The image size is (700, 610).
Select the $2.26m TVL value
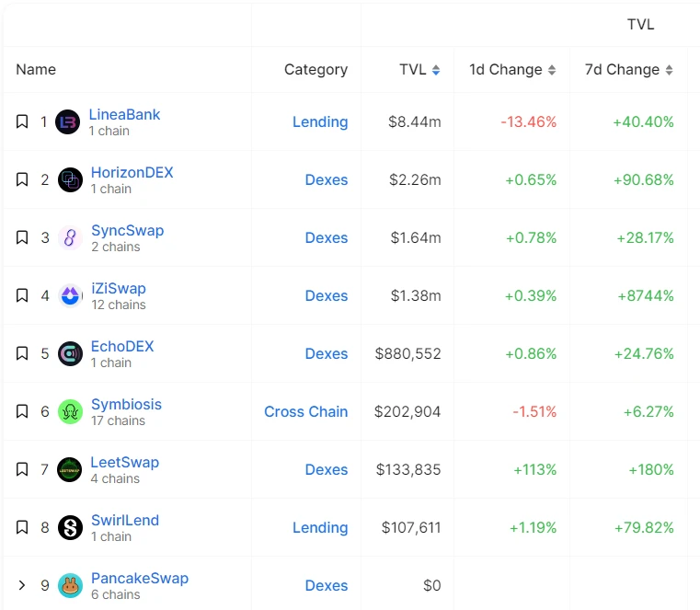pos(415,179)
